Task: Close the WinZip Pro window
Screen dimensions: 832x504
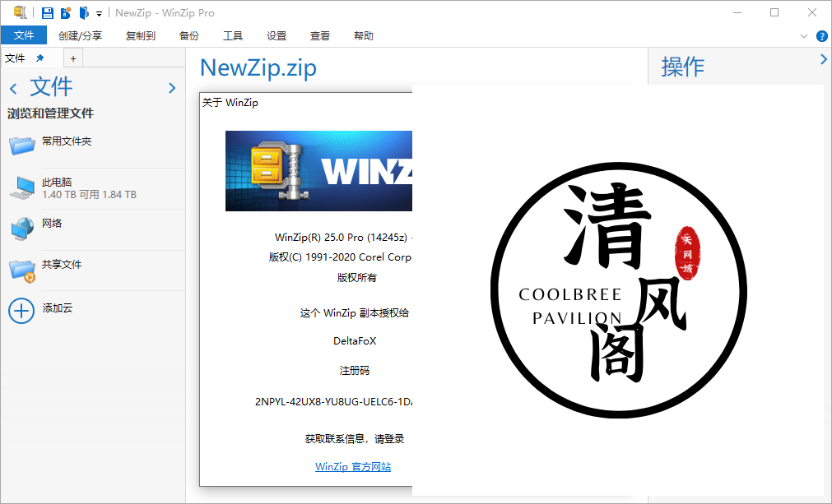Action: [x=811, y=12]
